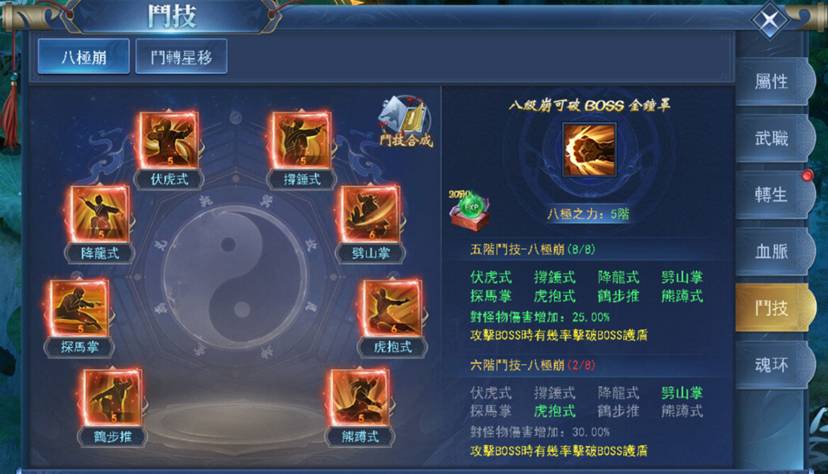Switch to the 鬥轉星移 tab
Viewport: 828px width, 474px height.
pyautogui.click(x=181, y=56)
